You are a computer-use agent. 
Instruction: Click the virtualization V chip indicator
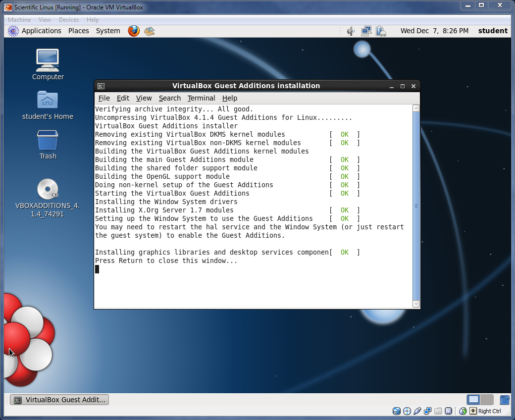tap(448, 411)
